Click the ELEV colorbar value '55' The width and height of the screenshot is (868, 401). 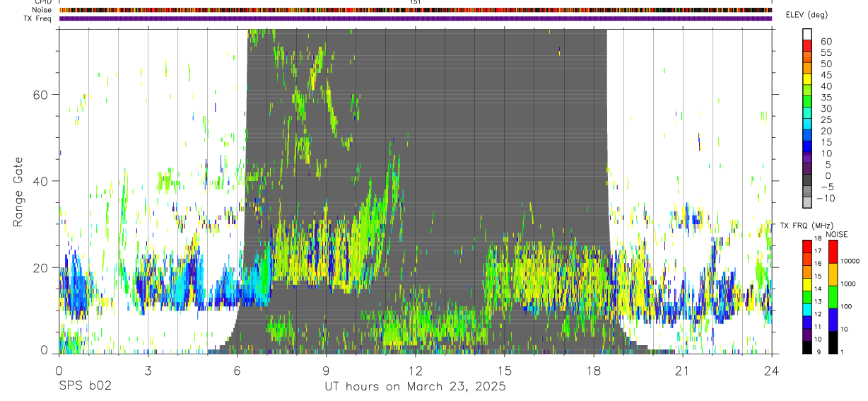tap(826, 52)
